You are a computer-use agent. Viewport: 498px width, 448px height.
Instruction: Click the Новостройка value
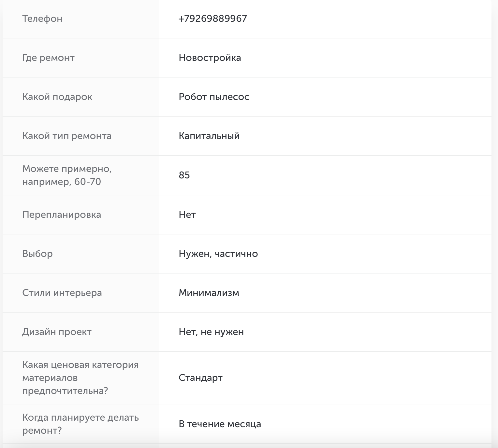point(210,58)
